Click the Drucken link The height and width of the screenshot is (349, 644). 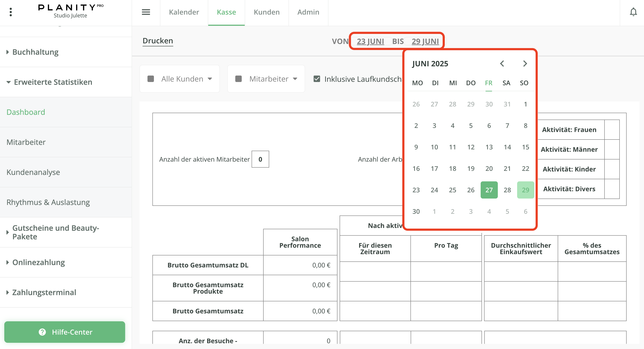pyautogui.click(x=158, y=41)
